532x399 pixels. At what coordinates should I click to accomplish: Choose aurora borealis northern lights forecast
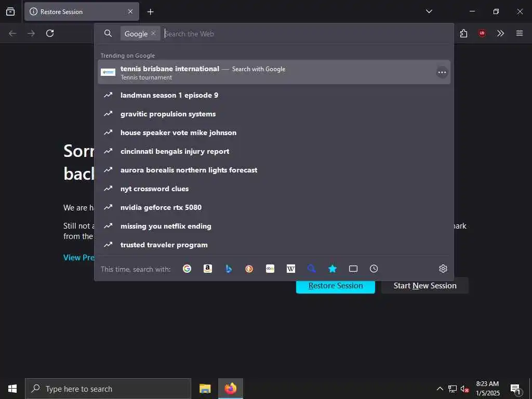(x=274, y=170)
